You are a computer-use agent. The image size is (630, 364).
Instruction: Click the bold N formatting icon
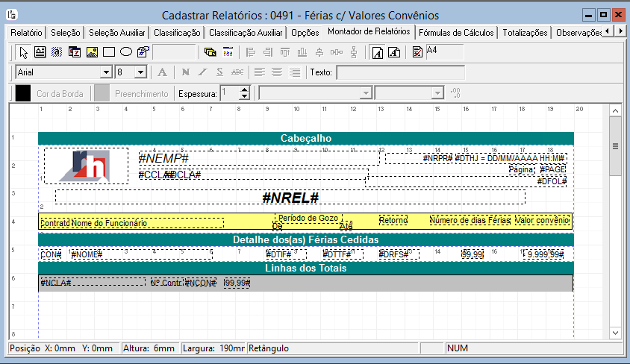[x=186, y=72]
